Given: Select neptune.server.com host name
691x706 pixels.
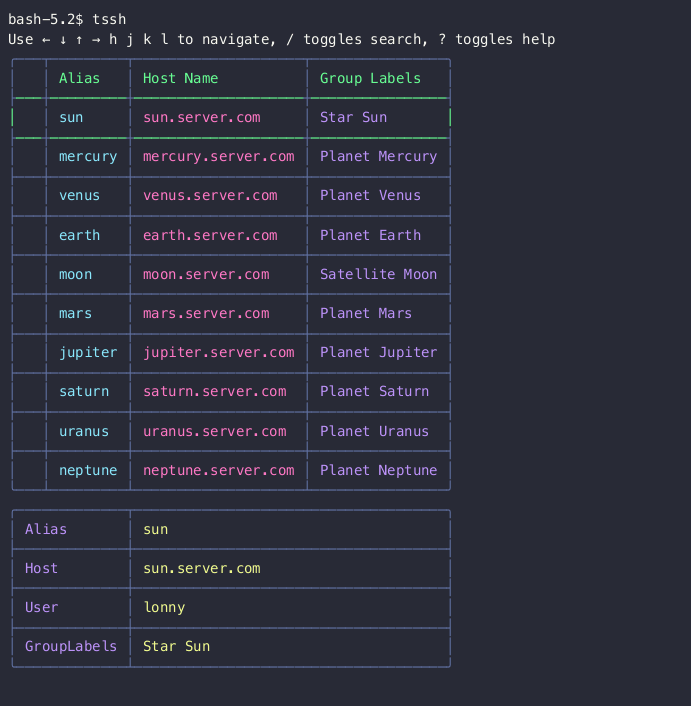Looking at the screenshot, I should coord(218,470).
